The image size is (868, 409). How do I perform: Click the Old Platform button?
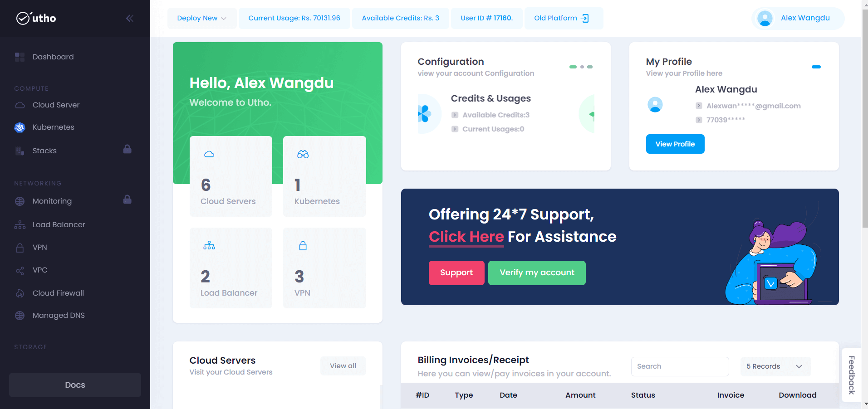tap(564, 18)
